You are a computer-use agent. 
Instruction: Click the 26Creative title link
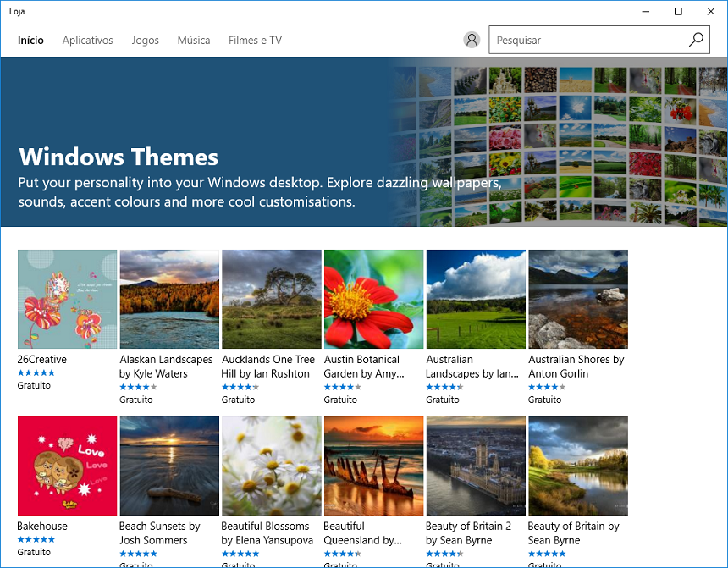point(41,360)
